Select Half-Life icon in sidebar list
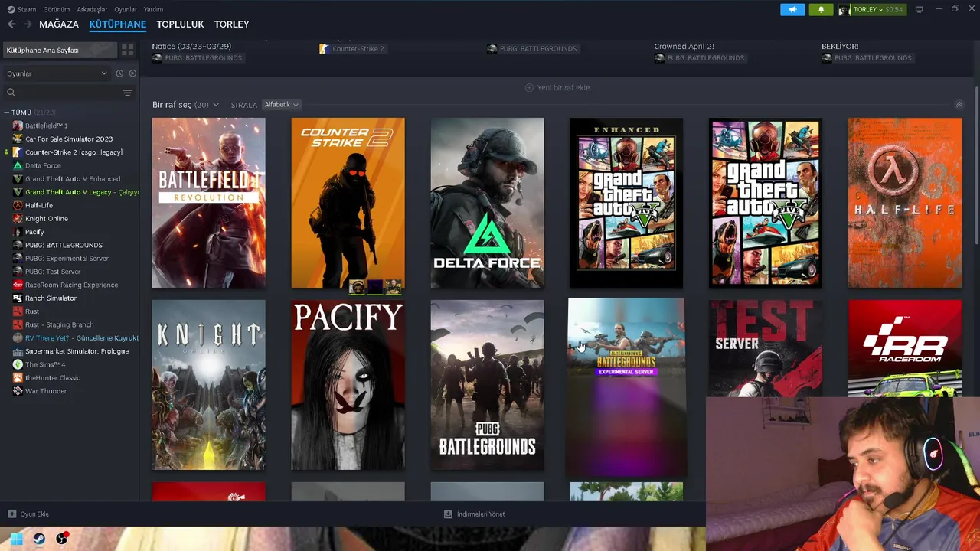The image size is (980, 551). tap(18, 205)
